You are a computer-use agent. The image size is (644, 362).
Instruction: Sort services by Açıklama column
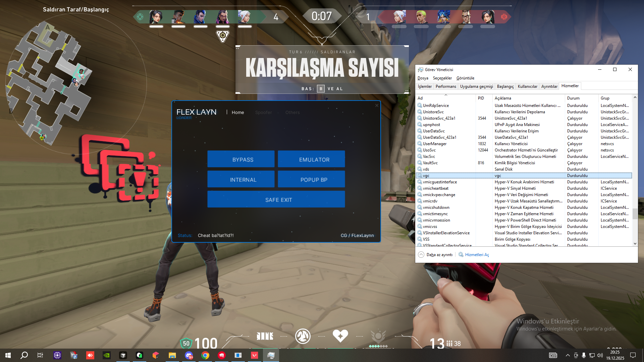pyautogui.click(x=529, y=98)
